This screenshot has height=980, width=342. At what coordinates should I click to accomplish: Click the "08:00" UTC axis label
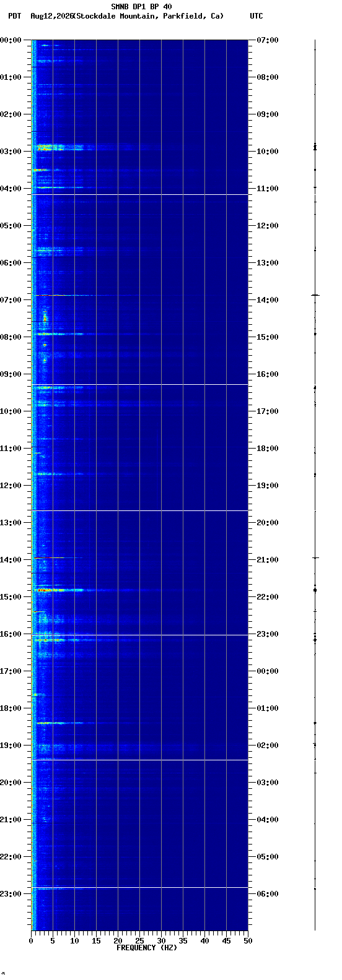[267, 77]
